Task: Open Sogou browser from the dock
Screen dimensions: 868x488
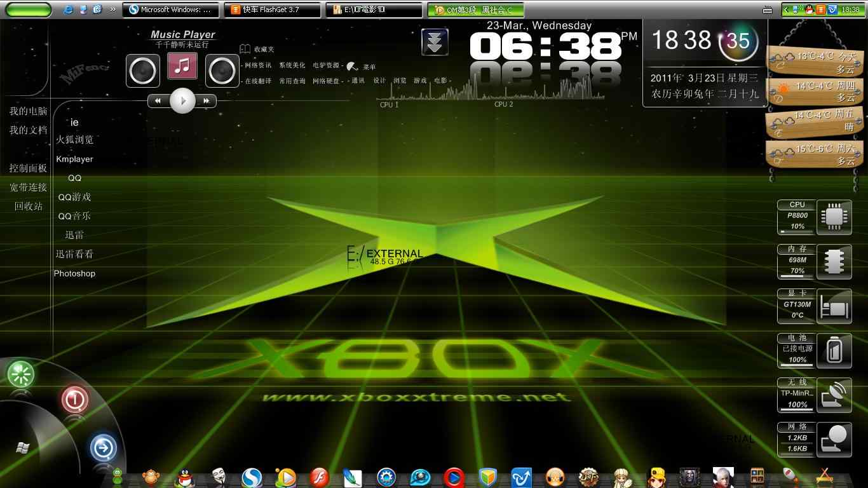Action: (252, 477)
